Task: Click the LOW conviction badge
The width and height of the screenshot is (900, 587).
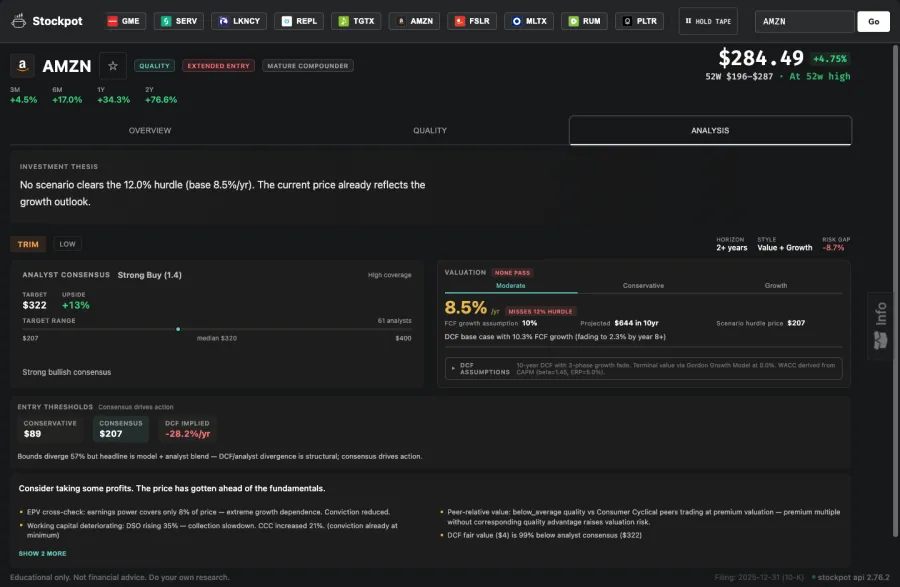Action: pyautogui.click(x=67, y=244)
